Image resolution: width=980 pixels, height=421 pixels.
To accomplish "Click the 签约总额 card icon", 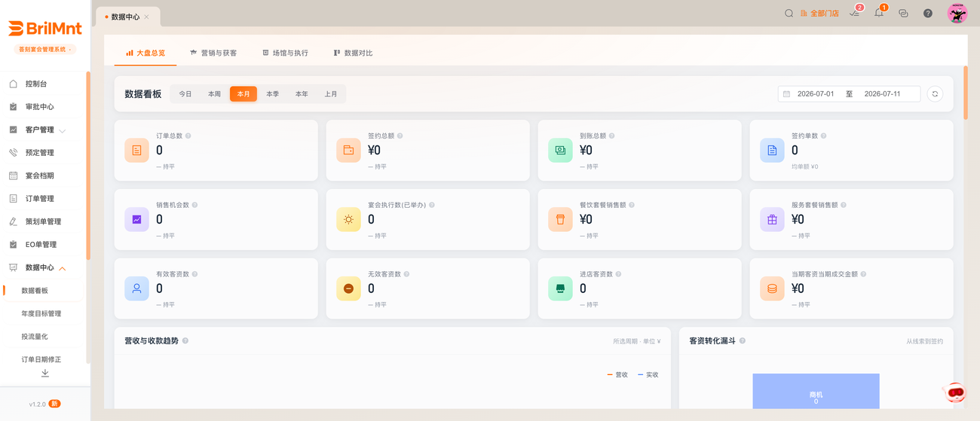I will point(348,151).
